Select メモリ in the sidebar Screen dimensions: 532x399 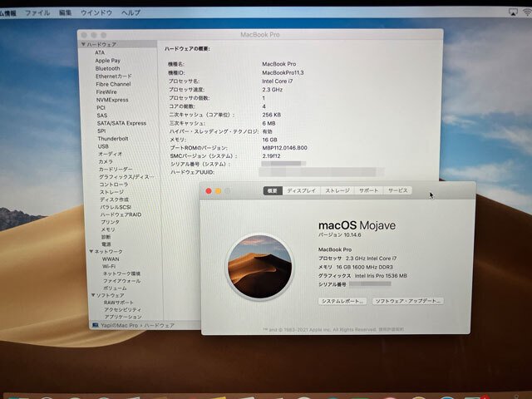point(108,229)
